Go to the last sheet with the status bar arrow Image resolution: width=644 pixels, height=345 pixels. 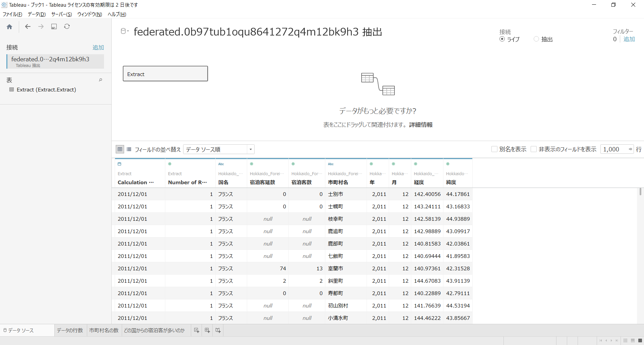tap(617, 341)
